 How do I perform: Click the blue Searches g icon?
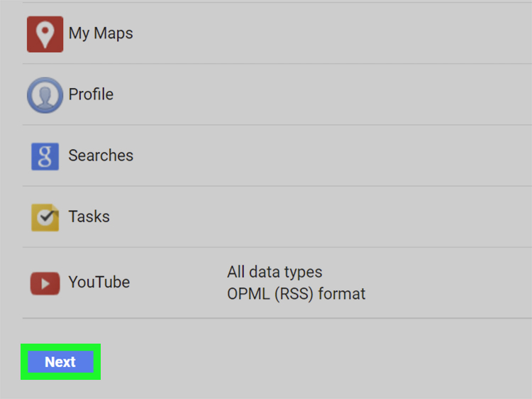click(x=45, y=156)
